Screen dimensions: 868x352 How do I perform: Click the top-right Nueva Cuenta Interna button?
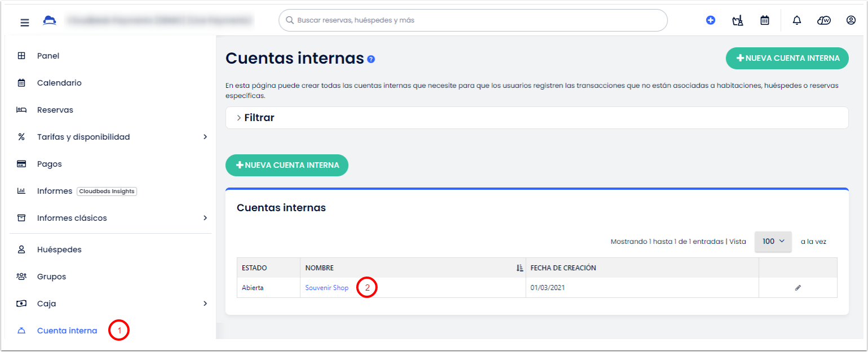click(x=787, y=58)
